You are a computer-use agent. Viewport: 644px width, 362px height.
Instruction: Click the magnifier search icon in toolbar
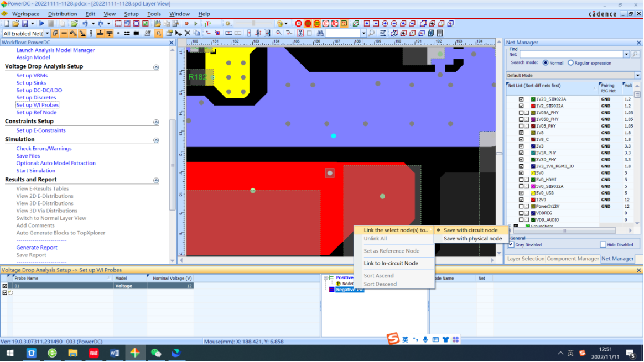[371, 33]
